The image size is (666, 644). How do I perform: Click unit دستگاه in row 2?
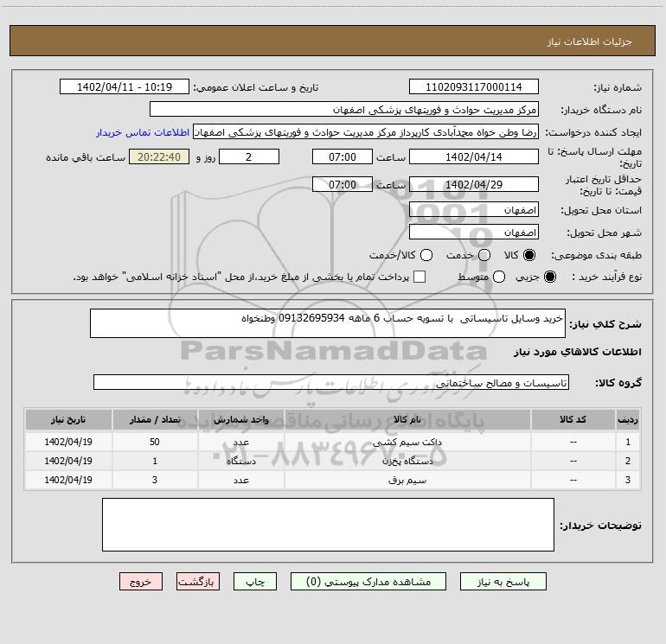tap(240, 461)
